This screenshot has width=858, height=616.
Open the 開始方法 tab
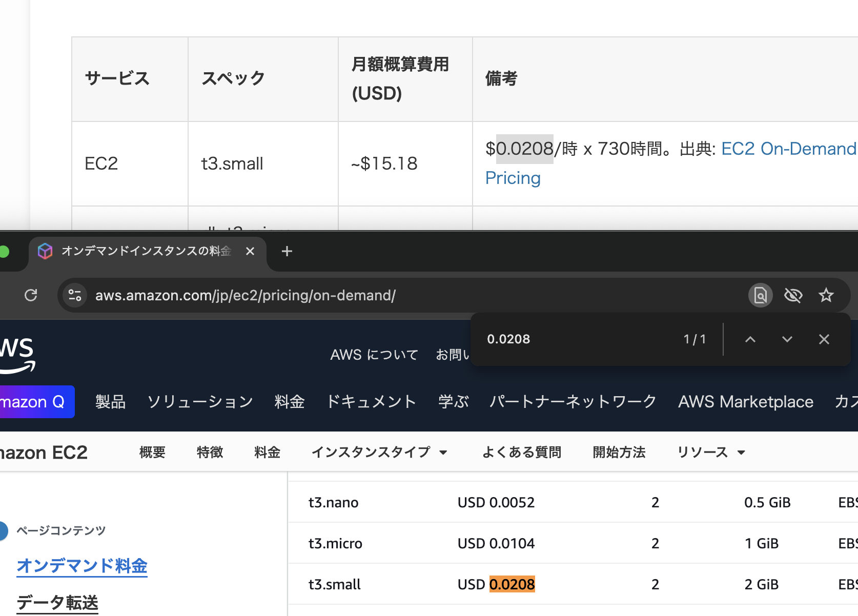click(619, 452)
